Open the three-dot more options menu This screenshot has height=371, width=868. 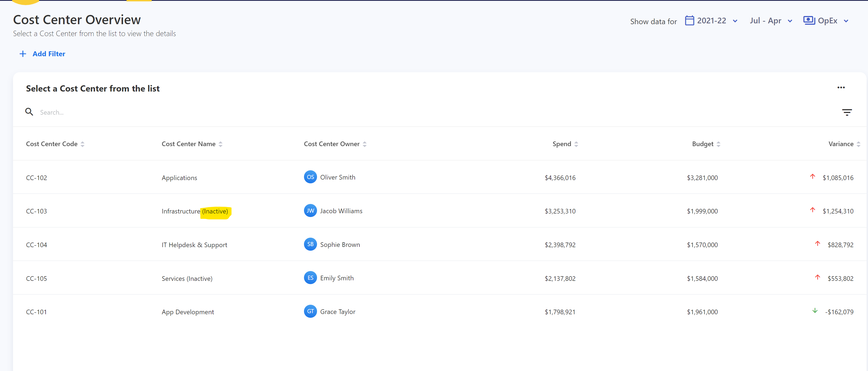(841, 88)
